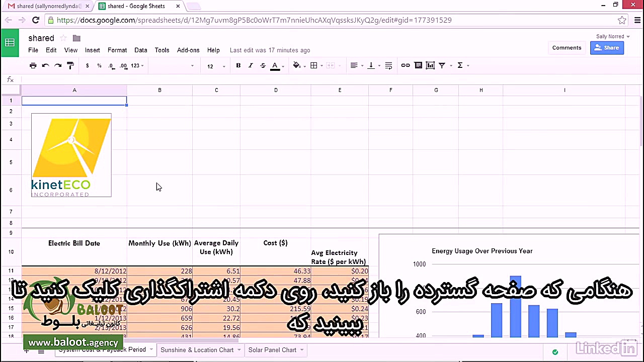
Task: Apply the filter tool
Action: pyautogui.click(x=442, y=65)
